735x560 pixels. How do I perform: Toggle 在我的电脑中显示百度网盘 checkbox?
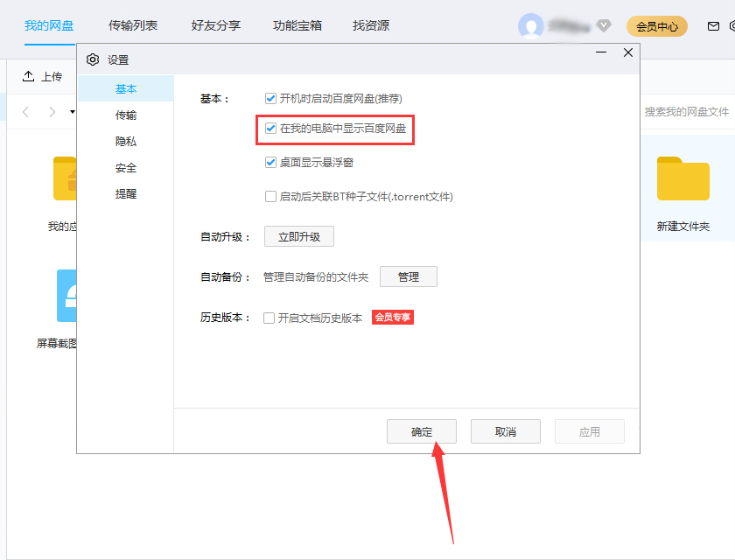[270, 128]
